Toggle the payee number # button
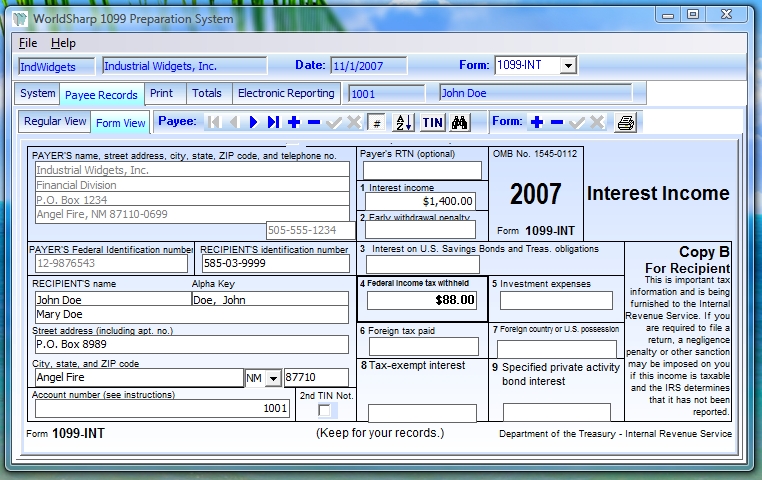 pos(376,123)
